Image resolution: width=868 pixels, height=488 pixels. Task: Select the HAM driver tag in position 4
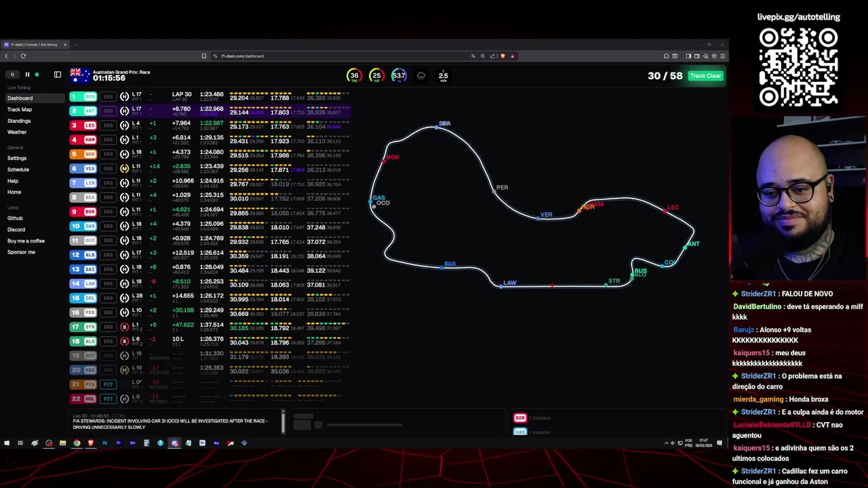[x=84, y=140]
